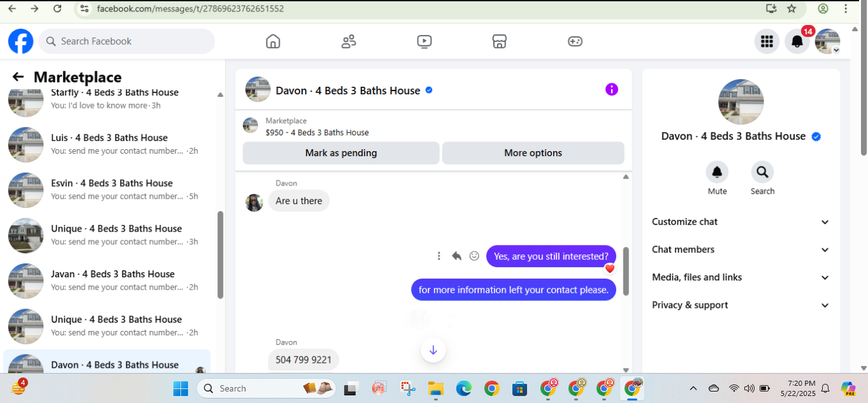
Task: Go back in browser history
Action: tap(12, 8)
